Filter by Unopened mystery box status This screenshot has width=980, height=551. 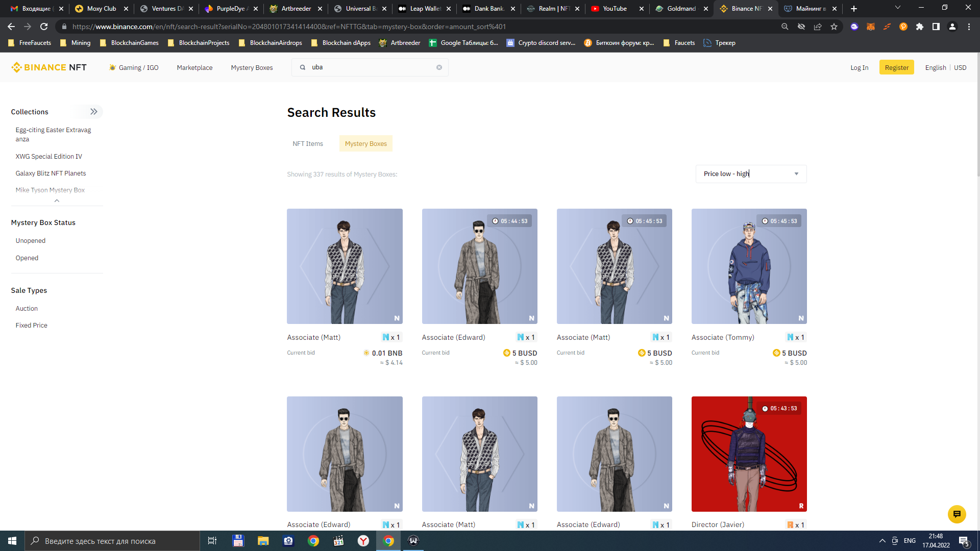click(x=31, y=241)
